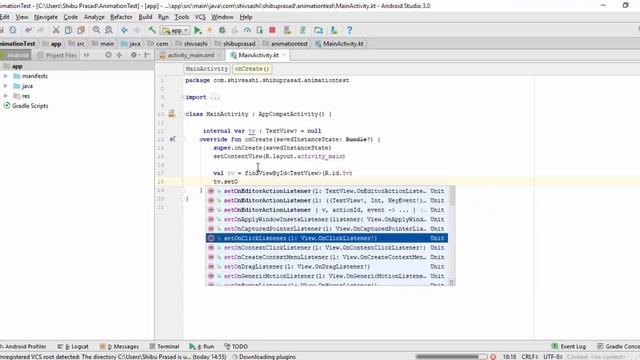Click the MainActivity structure breadcrumb
Viewport: 640px width, 360px height.
pyautogui.click(x=207, y=69)
